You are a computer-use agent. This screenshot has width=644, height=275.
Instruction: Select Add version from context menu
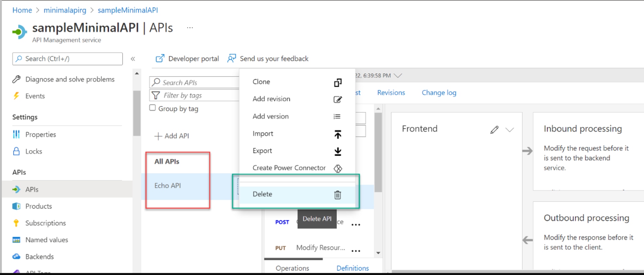[x=270, y=116]
